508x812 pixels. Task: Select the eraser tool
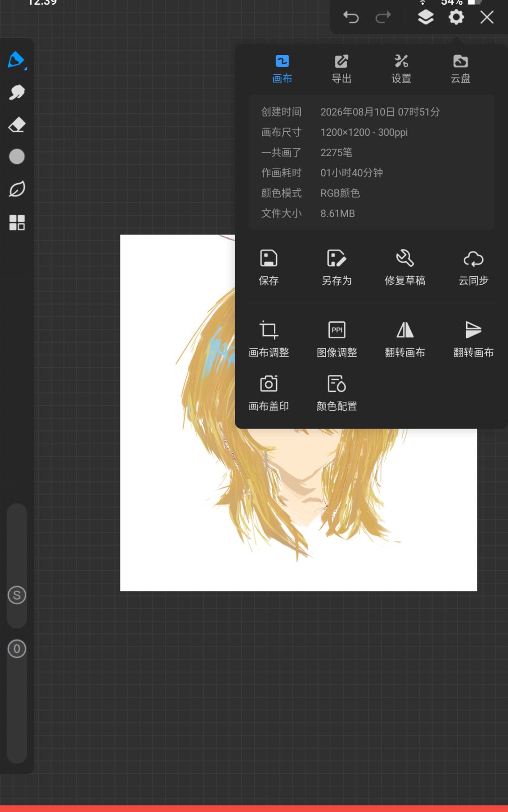click(x=17, y=125)
